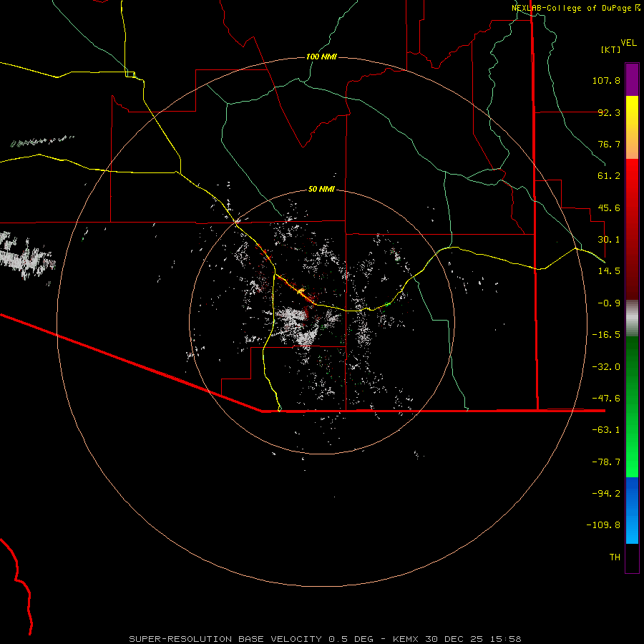The image size is (644, 644).
Task: Select the 76.7 velocity scale value
Action: pos(609,144)
